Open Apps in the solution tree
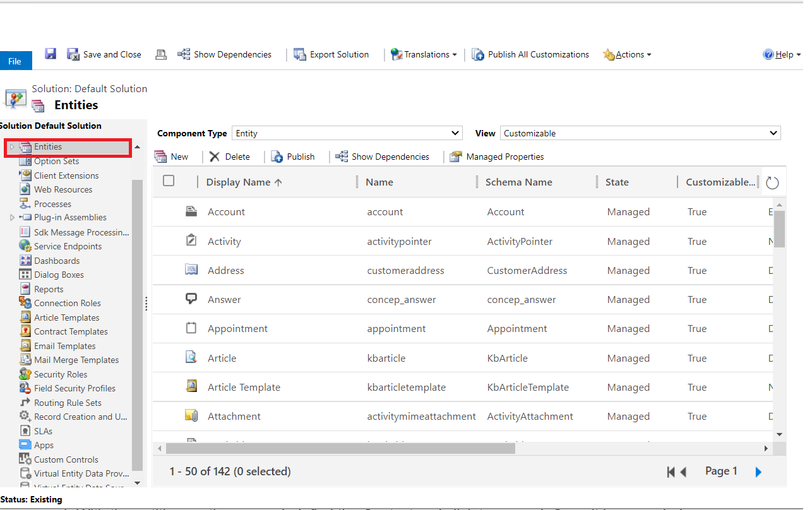 (x=44, y=445)
